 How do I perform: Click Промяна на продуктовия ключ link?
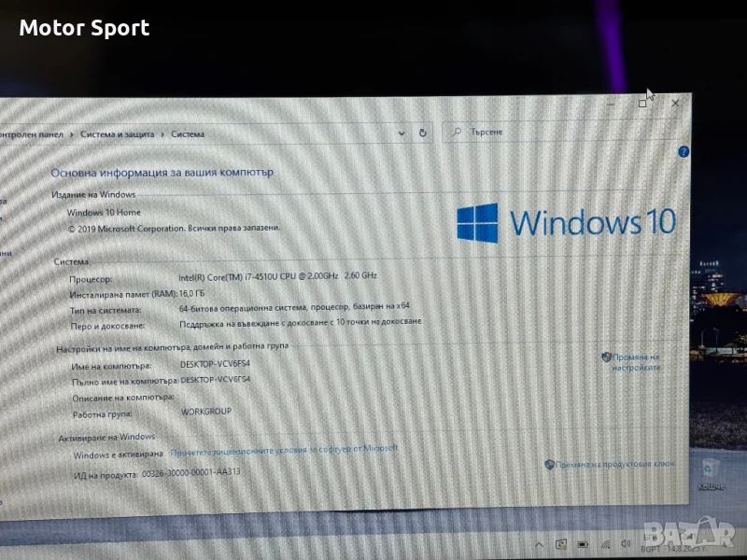click(x=614, y=464)
